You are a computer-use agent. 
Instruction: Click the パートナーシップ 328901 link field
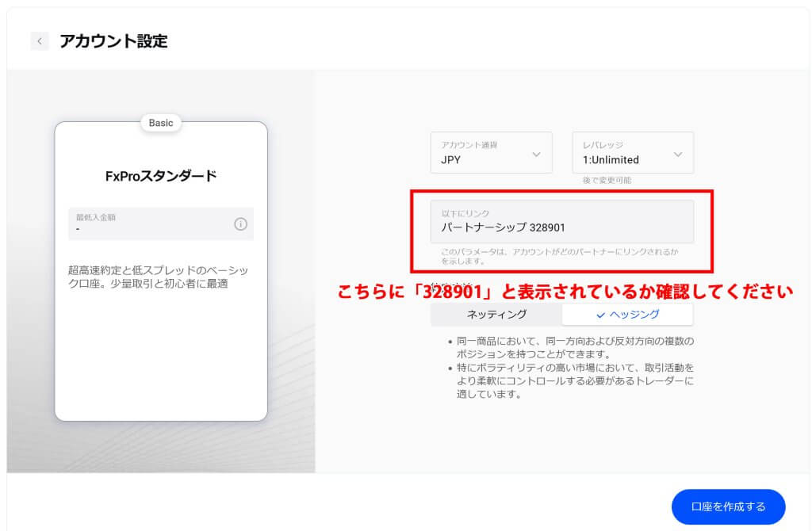[562, 221]
